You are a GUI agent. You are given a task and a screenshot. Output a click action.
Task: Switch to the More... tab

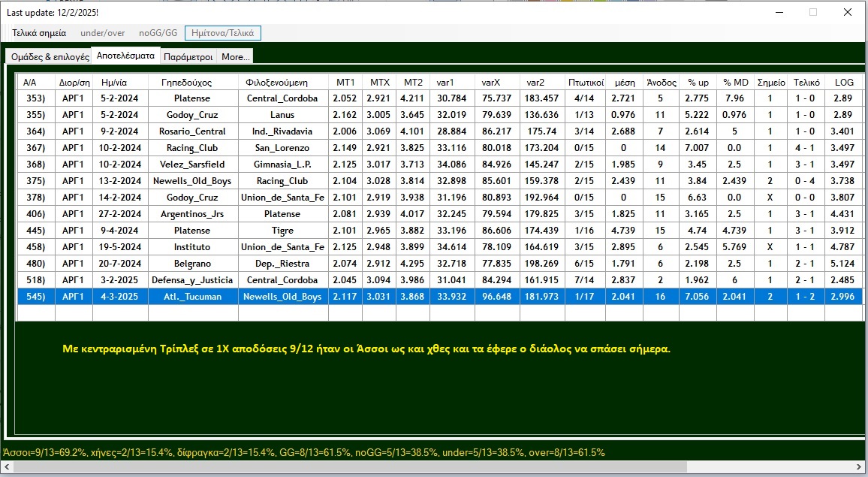point(235,57)
